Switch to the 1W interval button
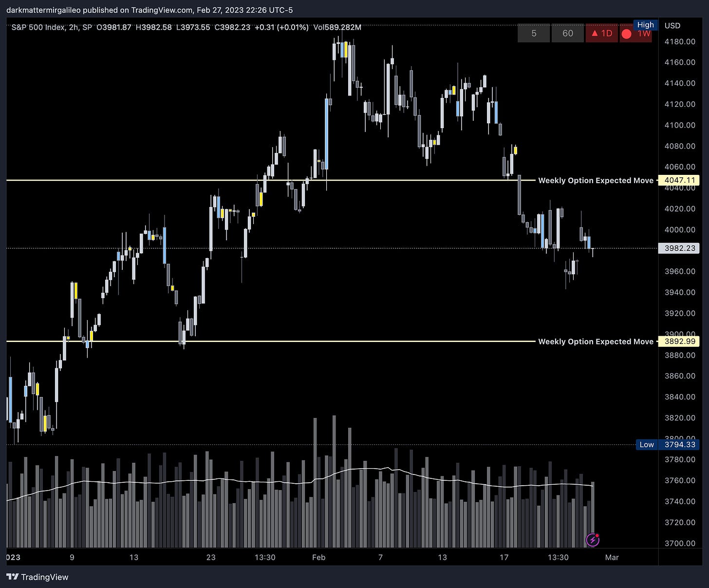This screenshot has width=709, height=588. pyautogui.click(x=636, y=34)
